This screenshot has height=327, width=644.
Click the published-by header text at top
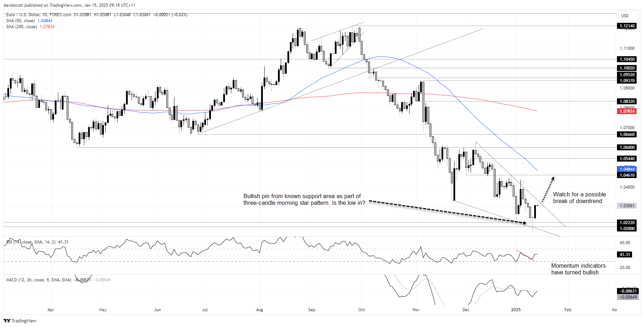pos(69,5)
